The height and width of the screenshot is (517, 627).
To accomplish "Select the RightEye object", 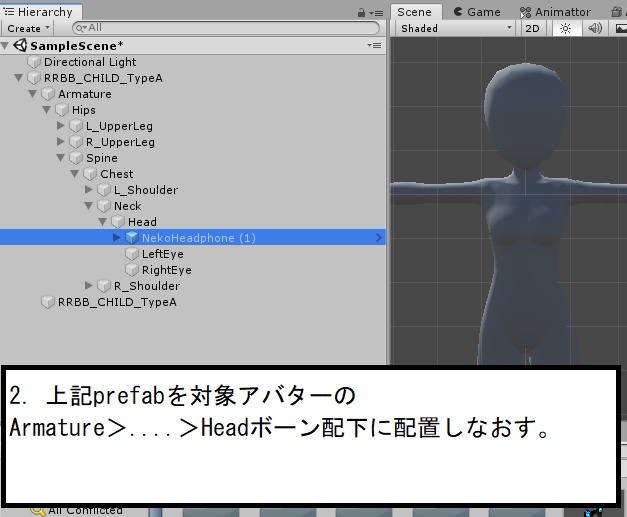I will point(167,270).
